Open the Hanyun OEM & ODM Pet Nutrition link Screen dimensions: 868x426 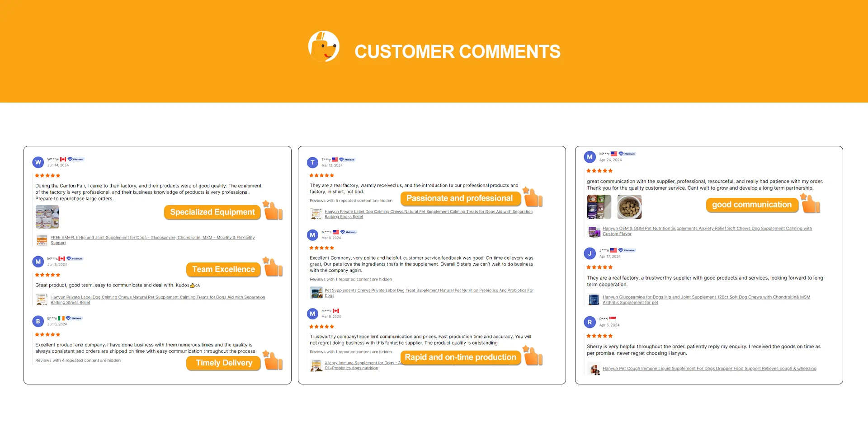[x=707, y=229]
